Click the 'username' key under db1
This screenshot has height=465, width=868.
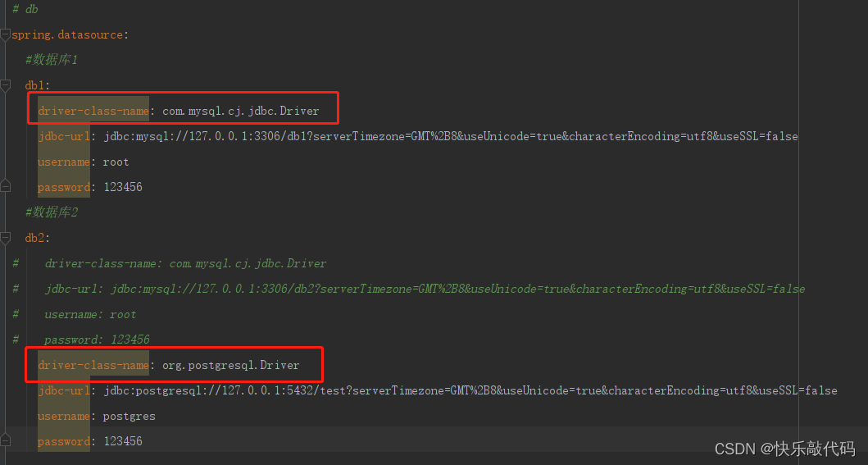(x=64, y=162)
